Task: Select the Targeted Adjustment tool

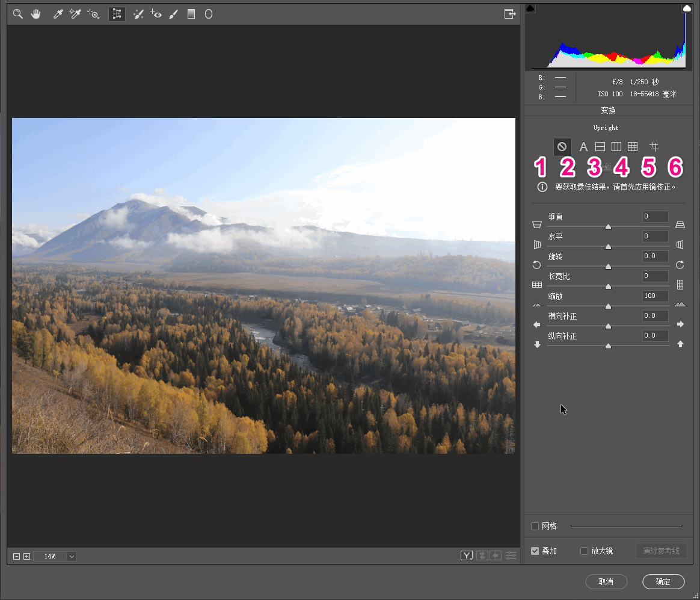Action: pyautogui.click(x=93, y=14)
